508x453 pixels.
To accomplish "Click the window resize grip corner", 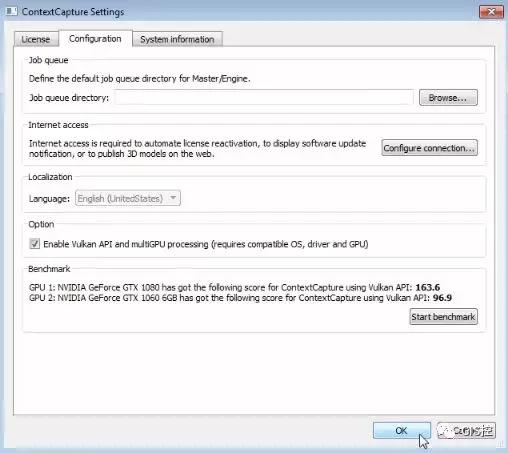I will [500, 444].
